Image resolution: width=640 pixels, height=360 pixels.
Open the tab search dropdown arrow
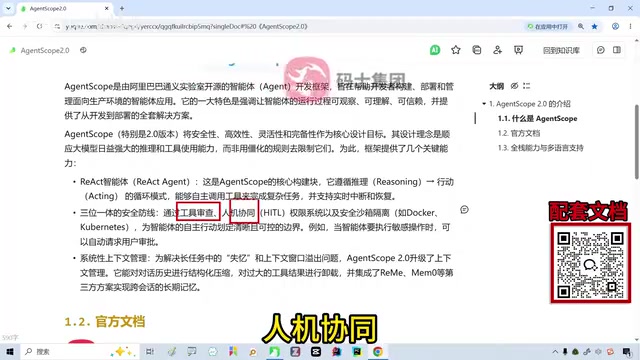(x=8, y=8)
